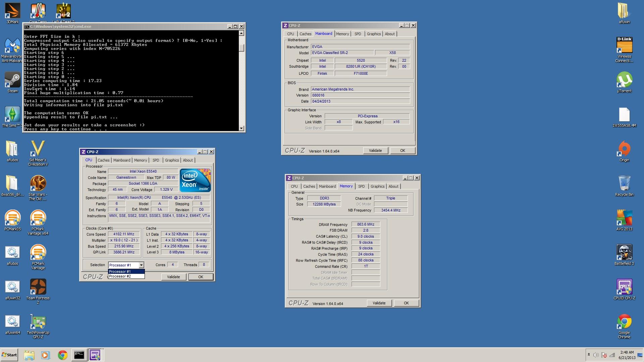
Task: Click the Start button on taskbar
Action: tap(9, 355)
